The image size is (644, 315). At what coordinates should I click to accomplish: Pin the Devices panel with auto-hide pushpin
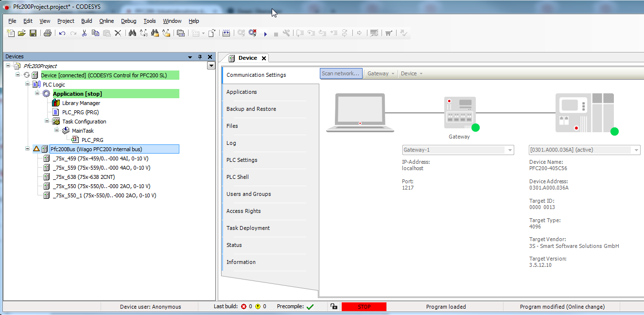(x=200, y=57)
